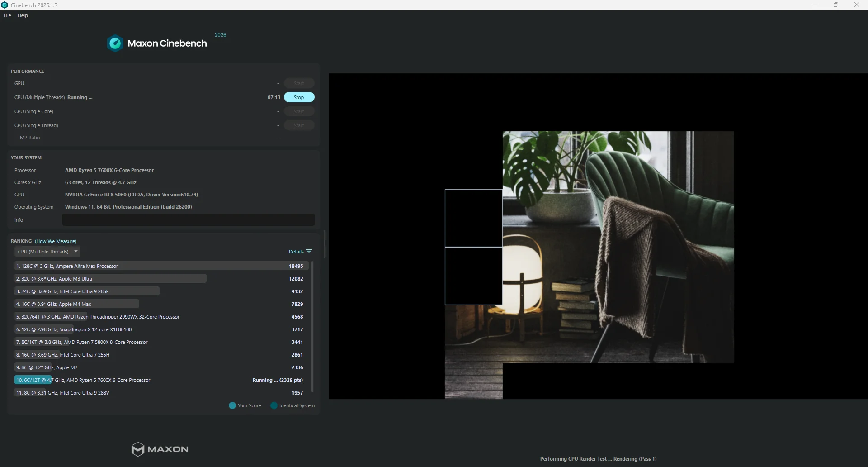Screen dimensions: 868x467
Task: Click the Maxon logo at bottom
Action: point(160,449)
